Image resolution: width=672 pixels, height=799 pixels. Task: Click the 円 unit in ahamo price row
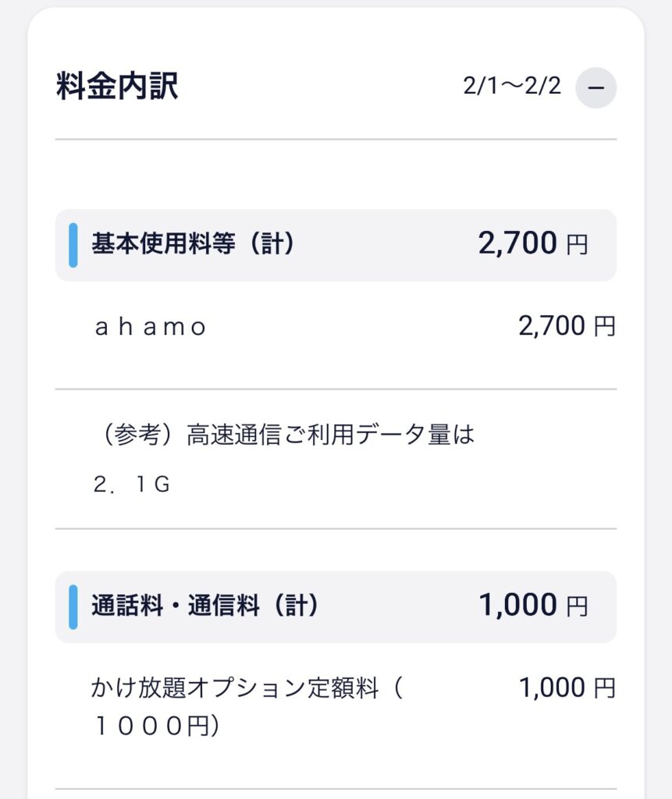tap(605, 327)
